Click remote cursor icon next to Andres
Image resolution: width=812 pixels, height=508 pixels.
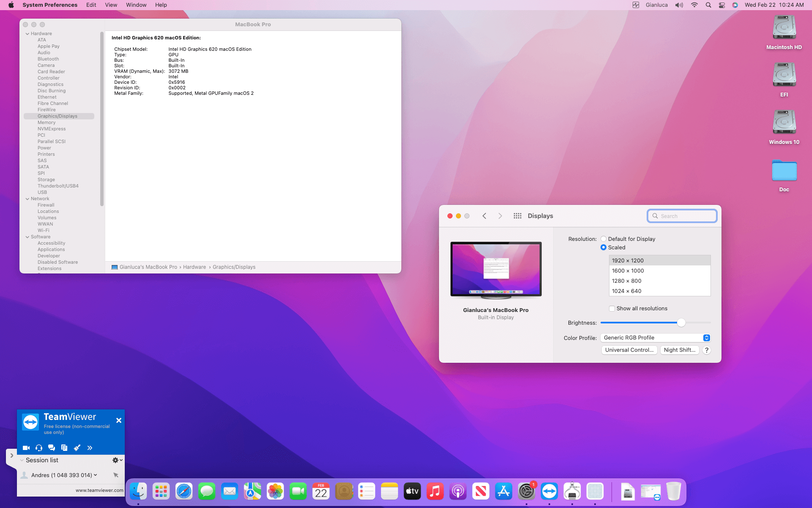pyautogui.click(x=116, y=475)
